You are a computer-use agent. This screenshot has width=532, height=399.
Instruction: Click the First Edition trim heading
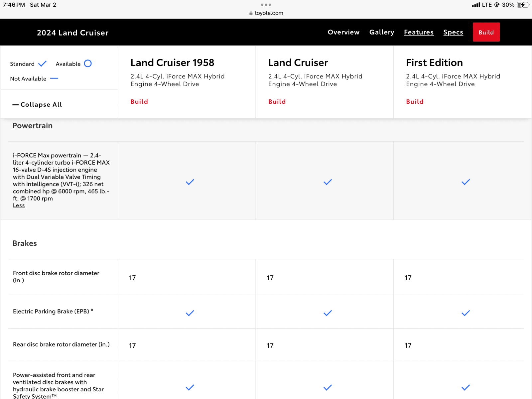434,63
